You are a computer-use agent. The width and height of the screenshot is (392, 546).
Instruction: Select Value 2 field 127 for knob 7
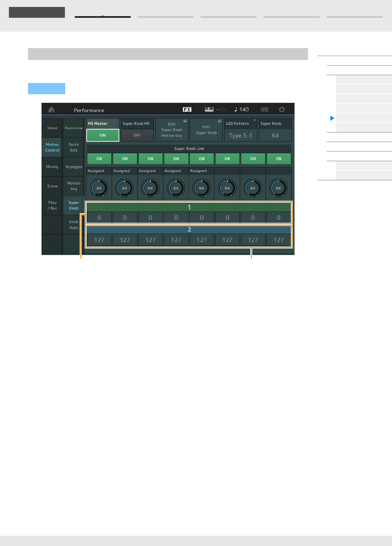tap(253, 240)
